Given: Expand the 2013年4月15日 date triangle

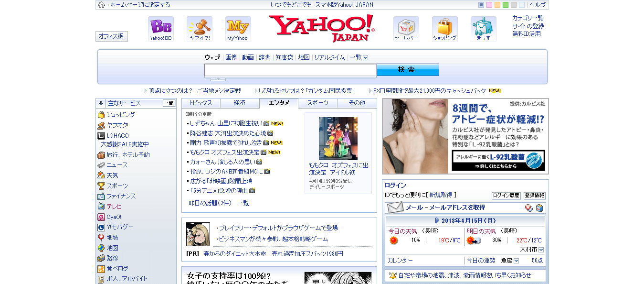Looking at the screenshot, I should [437, 221].
